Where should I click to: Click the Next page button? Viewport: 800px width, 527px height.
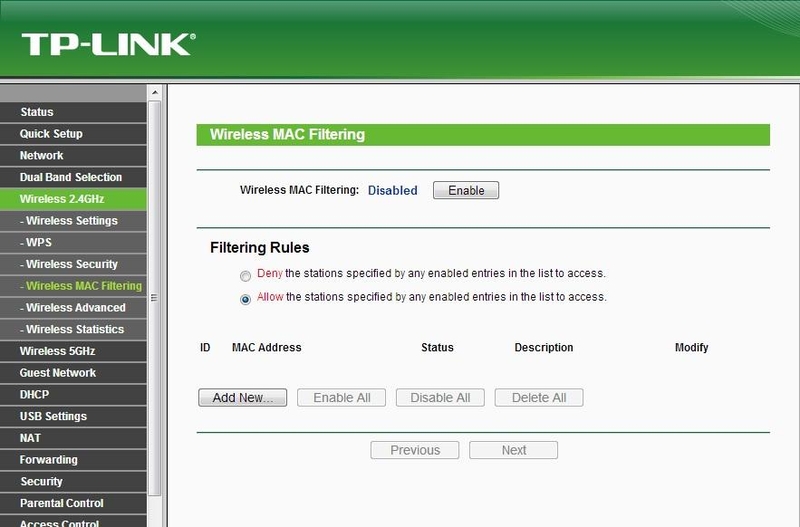click(x=513, y=450)
